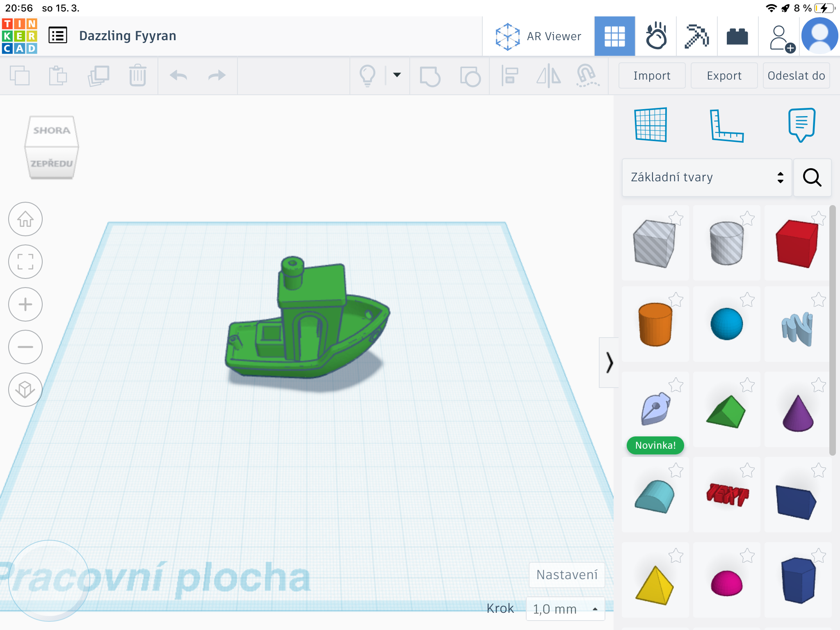Select the Scribble shape
This screenshot has width=840, height=630.
[797, 329]
